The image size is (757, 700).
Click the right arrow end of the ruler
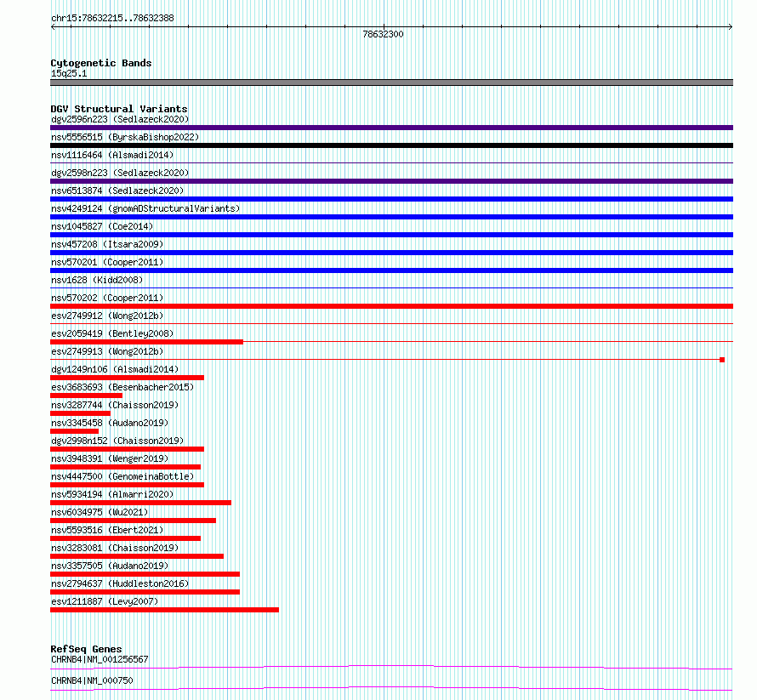point(731,26)
